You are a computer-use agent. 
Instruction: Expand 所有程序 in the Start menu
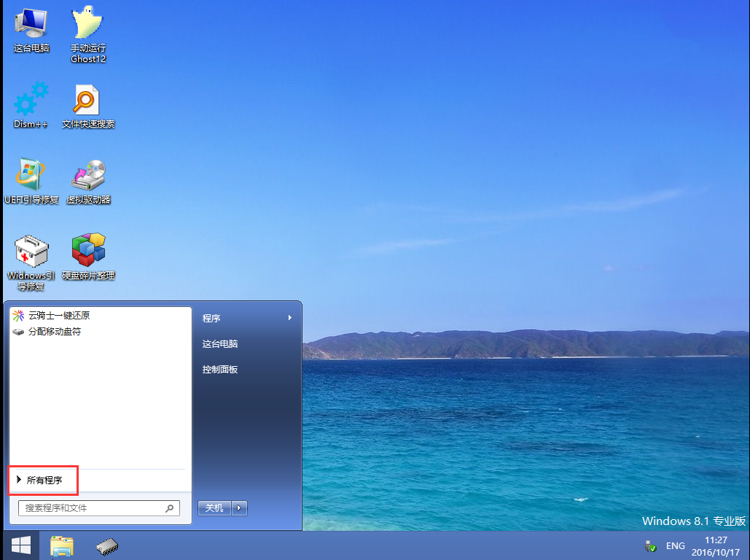43,480
